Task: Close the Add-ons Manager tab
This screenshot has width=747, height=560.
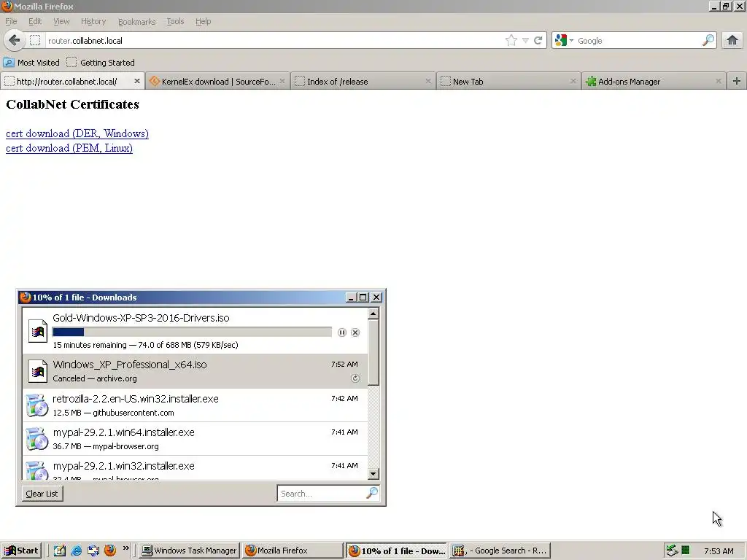Action: pyautogui.click(x=718, y=82)
